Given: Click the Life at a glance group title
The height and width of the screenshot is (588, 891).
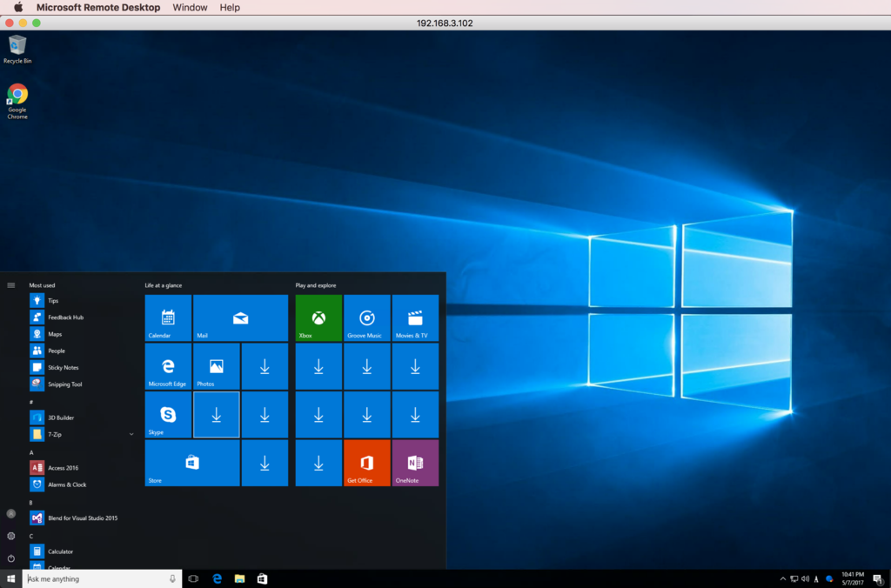Looking at the screenshot, I should [x=163, y=285].
